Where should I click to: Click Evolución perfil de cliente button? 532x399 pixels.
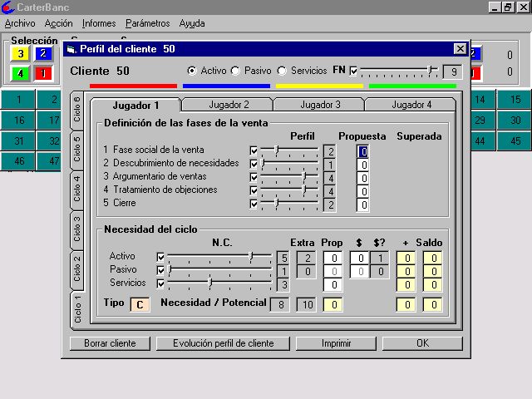[x=224, y=343]
